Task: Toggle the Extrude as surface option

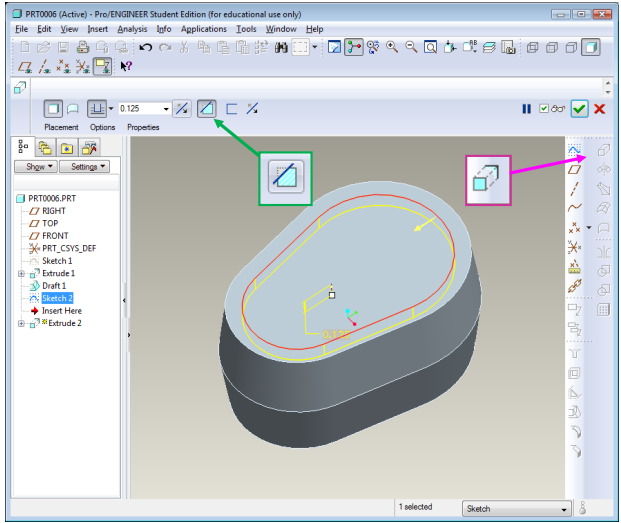Action: click(73, 108)
